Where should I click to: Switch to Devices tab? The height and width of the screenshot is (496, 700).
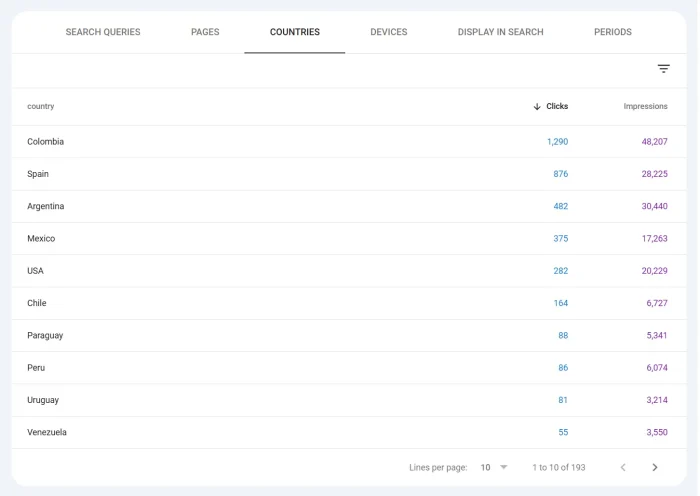tap(389, 32)
